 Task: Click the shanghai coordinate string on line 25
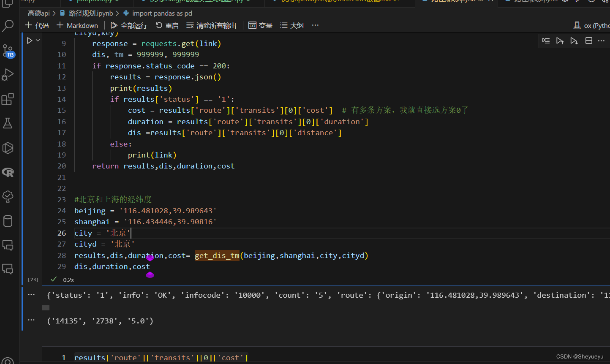coord(170,222)
